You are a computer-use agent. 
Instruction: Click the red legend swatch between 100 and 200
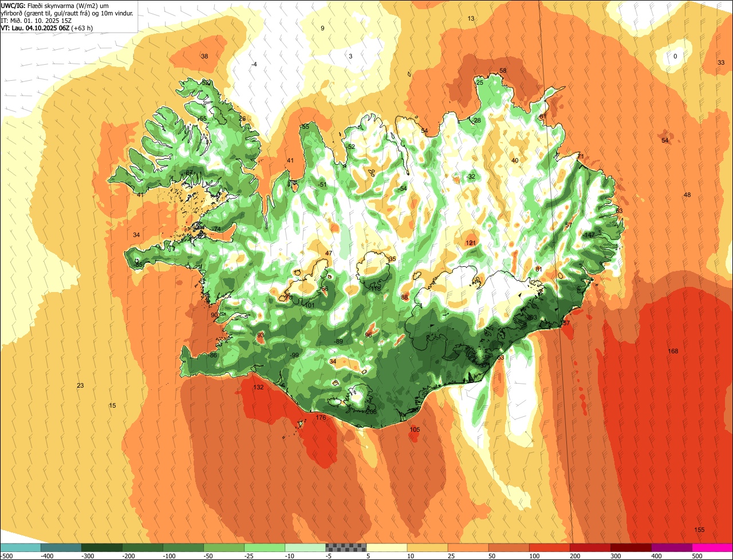pyautogui.click(x=550, y=548)
